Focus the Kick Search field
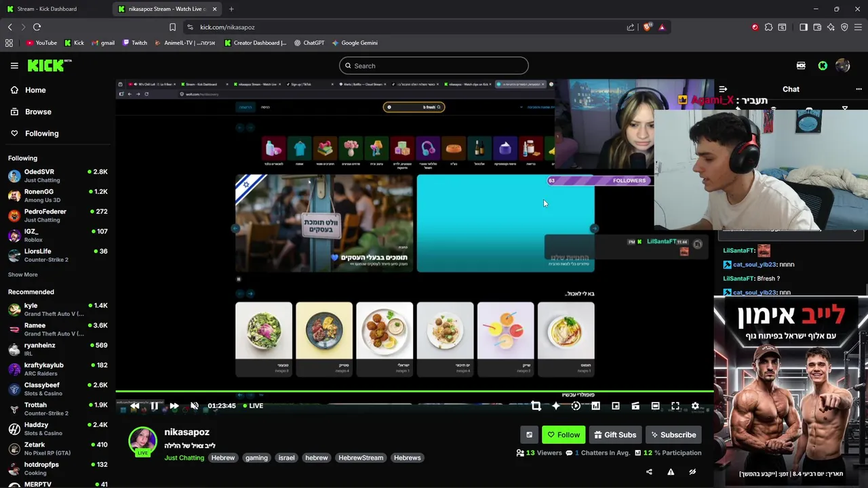The width and height of the screenshot is (868, 488). pyautogui.click(x=434, y=66)
